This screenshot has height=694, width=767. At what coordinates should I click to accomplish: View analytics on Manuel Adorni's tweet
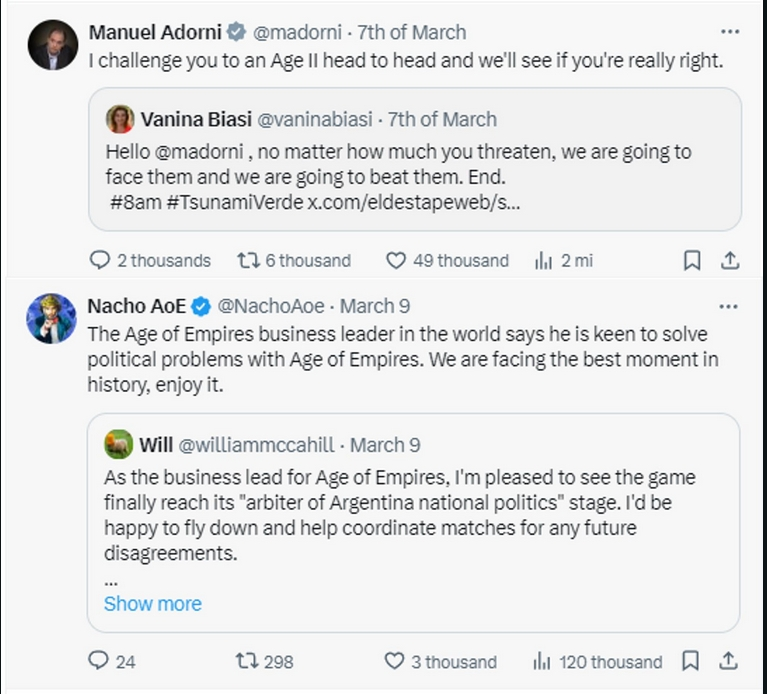coord(544,260)
